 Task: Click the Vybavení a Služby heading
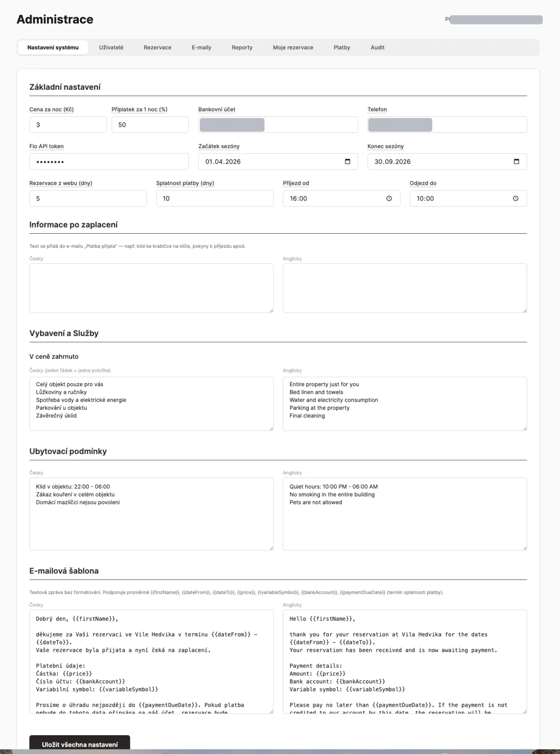64,333
